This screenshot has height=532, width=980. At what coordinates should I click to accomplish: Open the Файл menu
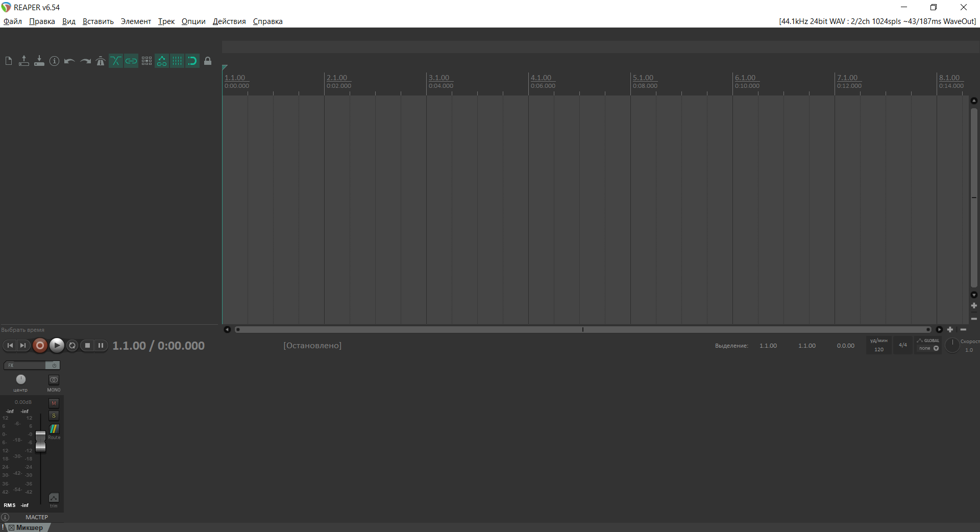click(x=13, y=21)
